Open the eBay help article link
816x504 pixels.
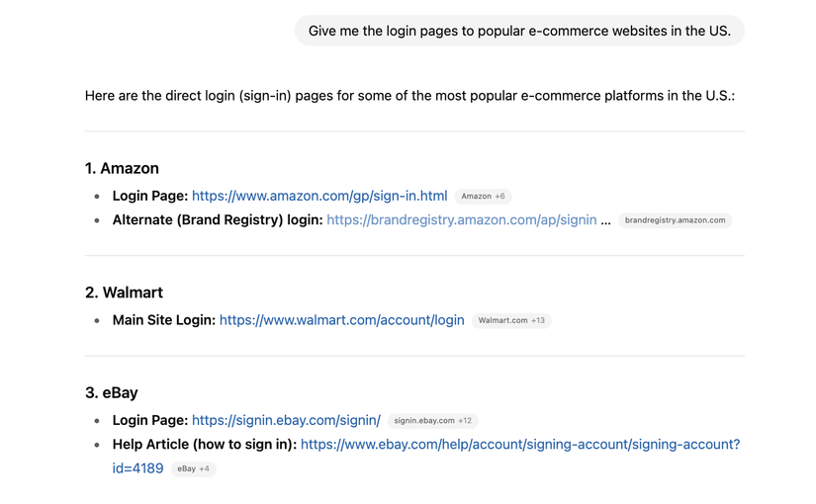pos(519,445)
